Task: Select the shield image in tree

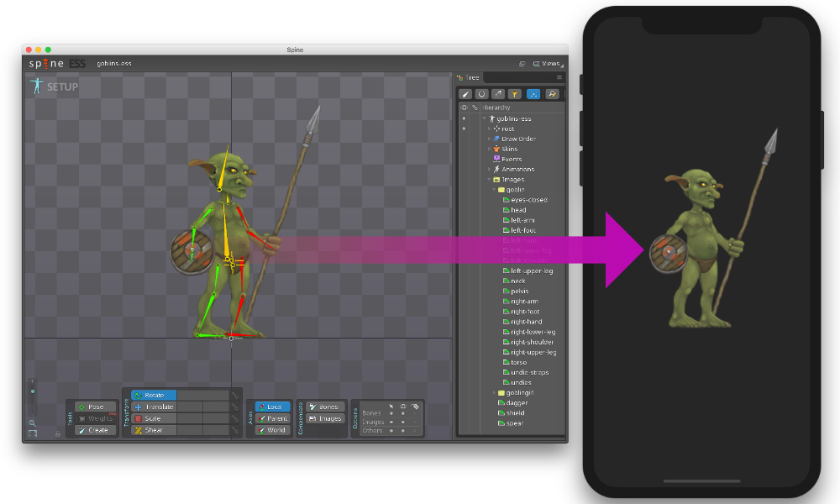Action: click(511, 413)
